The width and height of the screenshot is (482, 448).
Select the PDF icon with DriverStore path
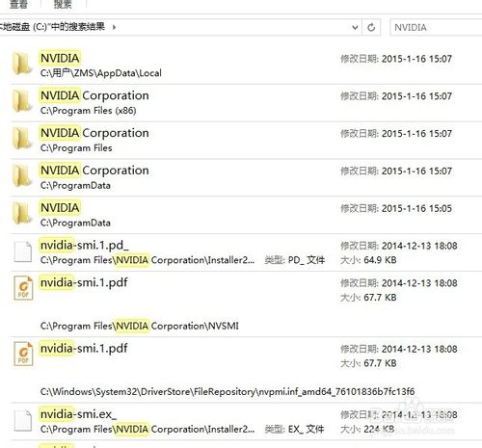23,354
